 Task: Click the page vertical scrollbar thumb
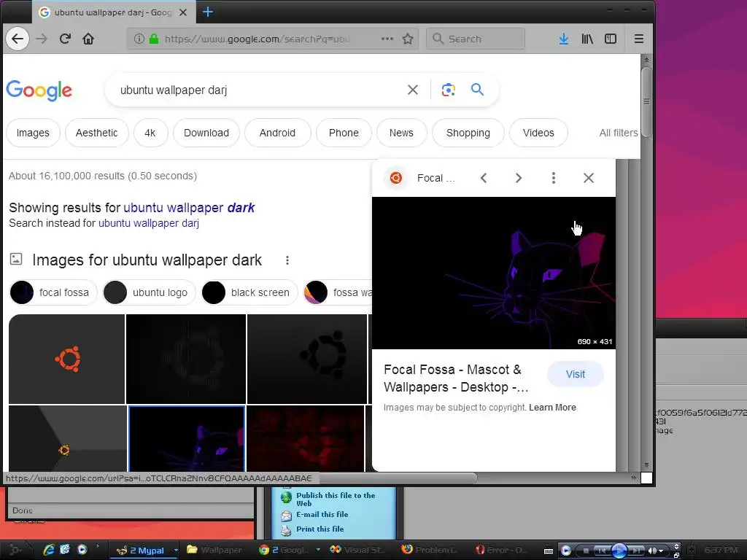coord(646,102)
